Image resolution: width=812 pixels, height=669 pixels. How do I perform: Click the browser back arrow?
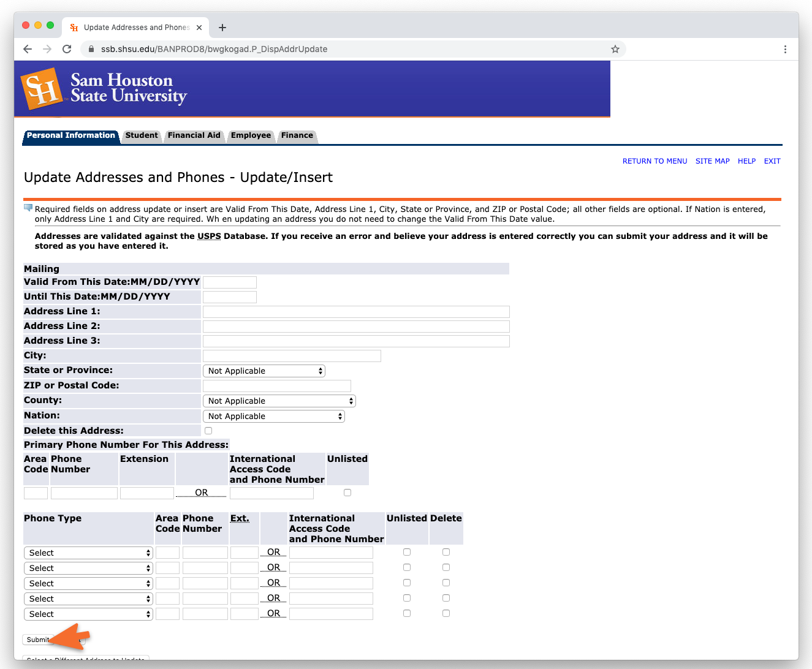pyautogui.click(x=28, y=49)
